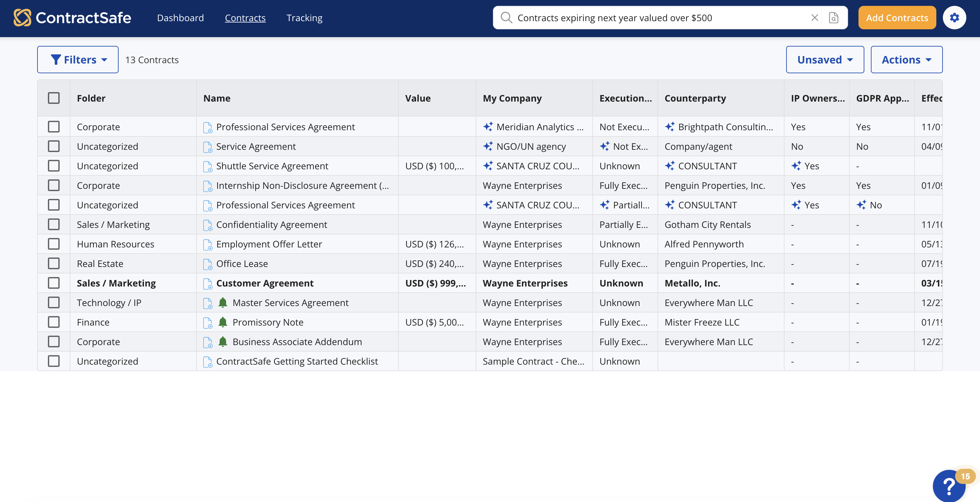The width and height of the screenshot is (980, 502).
Task: Click AI sparkle icon beside GDPR No value
Action: 861,204
